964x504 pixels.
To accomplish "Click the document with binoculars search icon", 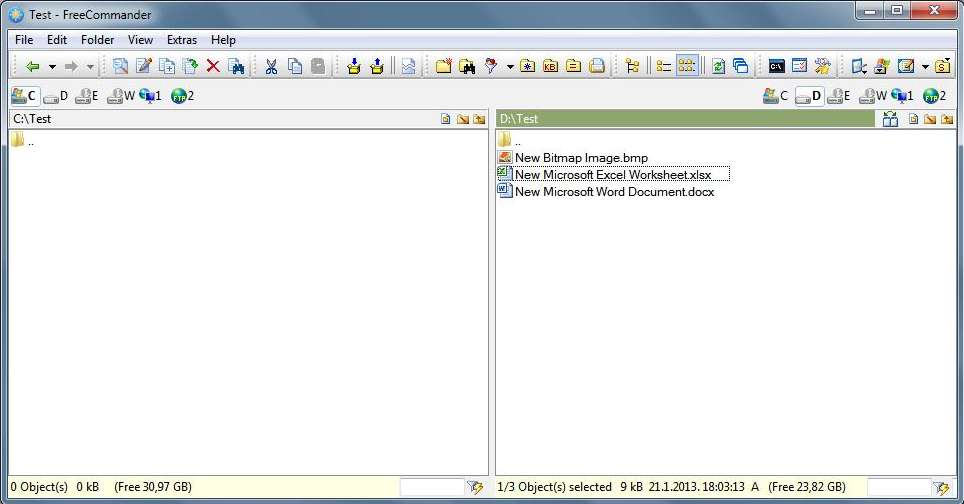I will pyautogui.click(x=237, y=66).
